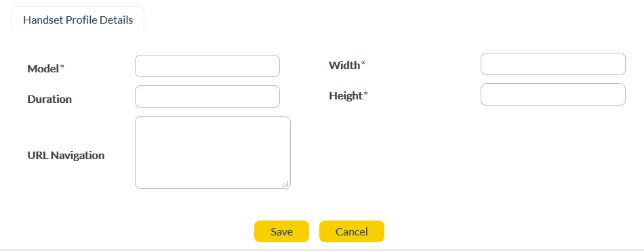Click the URL Navigation textarea resize grip
Image resolution: width=644 pixels, height=251 pixels.
286,184
